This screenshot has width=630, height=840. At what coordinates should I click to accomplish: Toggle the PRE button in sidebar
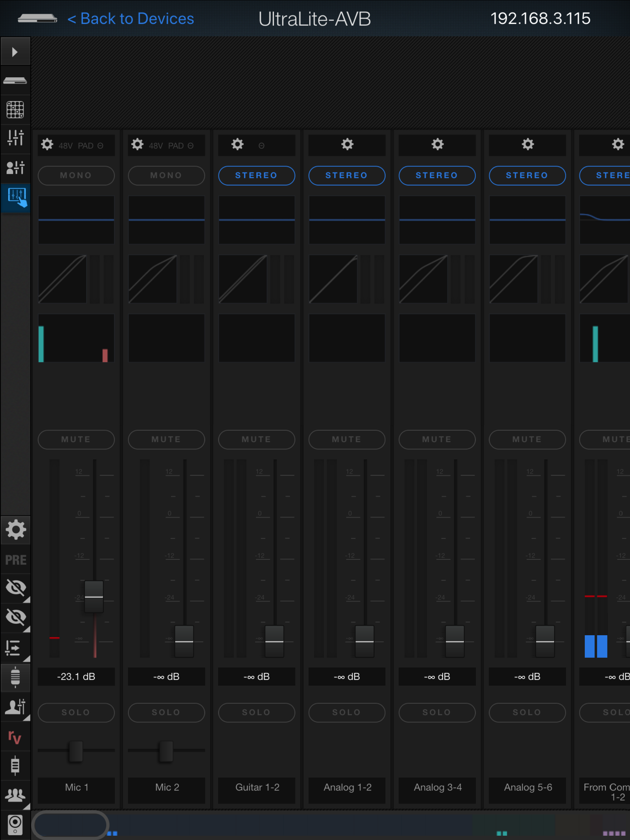click(x=15, y=560)
